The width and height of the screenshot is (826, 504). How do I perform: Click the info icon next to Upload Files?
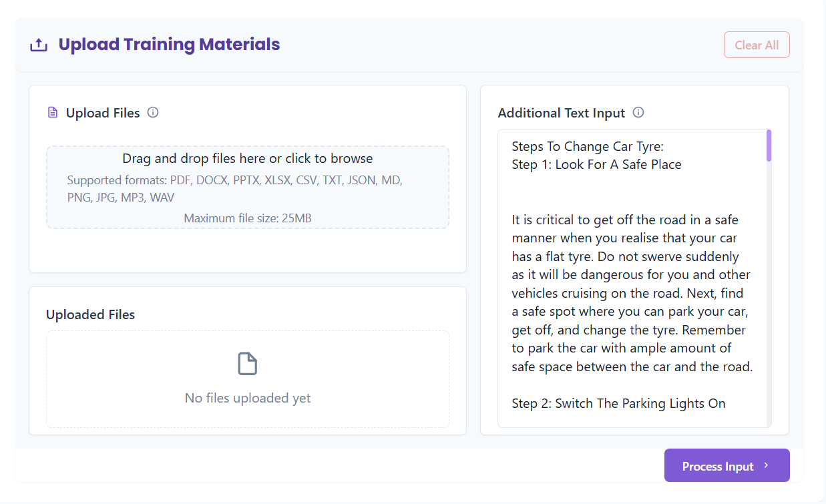[x=153, y=112]
